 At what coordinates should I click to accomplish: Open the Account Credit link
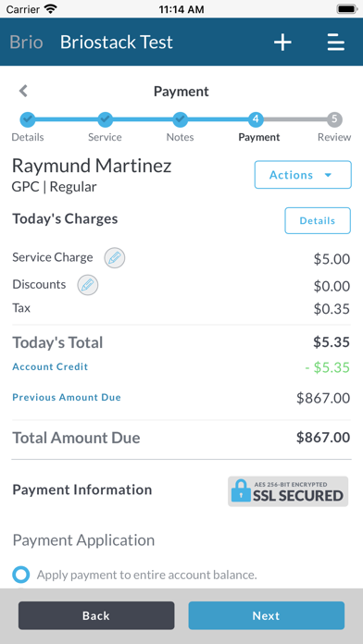point(50,366)
